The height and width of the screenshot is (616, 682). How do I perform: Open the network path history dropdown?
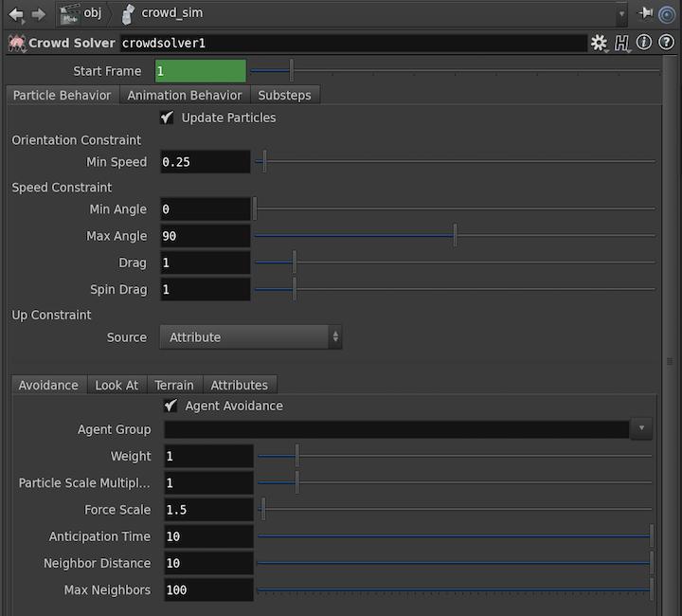[621, 14]
